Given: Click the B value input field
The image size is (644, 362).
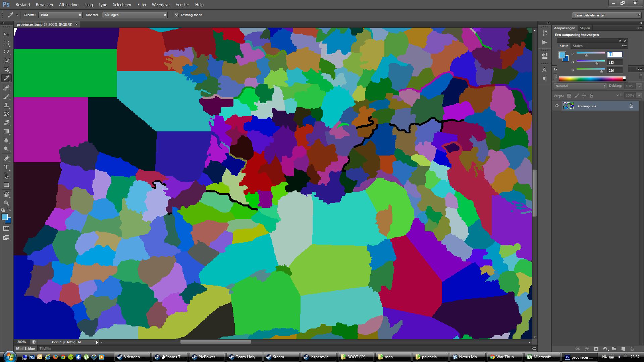Looking at the screenshot, I should 614,70.
